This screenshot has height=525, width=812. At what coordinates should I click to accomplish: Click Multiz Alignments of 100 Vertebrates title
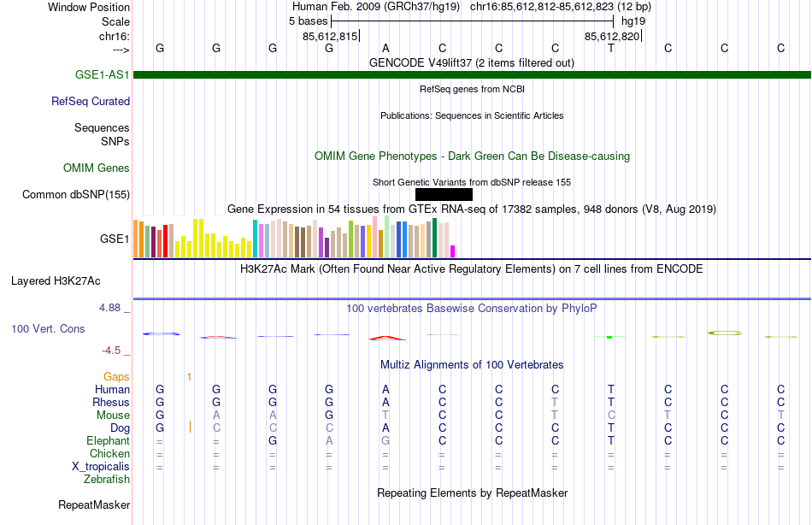472,364
